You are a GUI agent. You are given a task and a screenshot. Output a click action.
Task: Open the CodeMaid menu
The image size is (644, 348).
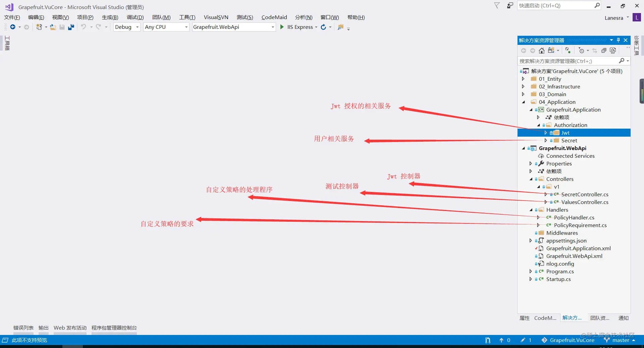pyautogui.click(x=274, y=17)
